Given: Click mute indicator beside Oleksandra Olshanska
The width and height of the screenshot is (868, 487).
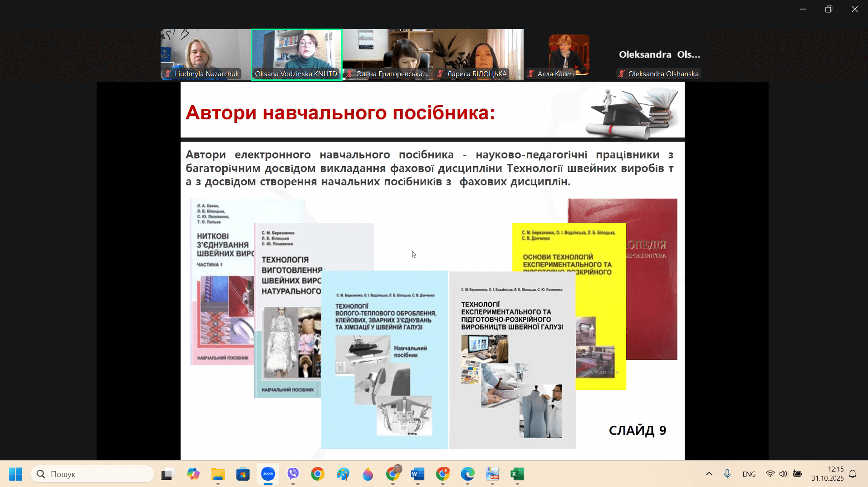Looking at the screenshot, I should pyautogui.click(x=621, y=74).
